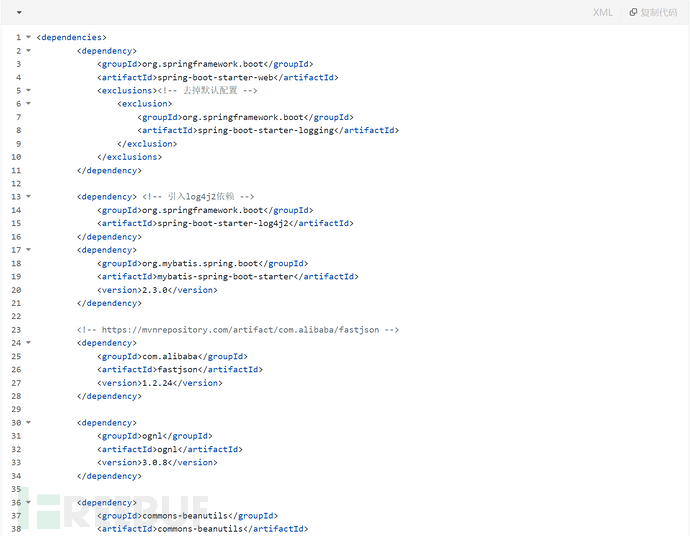
Task: Click the 复制代码 copy button text
Action: pos(658,12)
